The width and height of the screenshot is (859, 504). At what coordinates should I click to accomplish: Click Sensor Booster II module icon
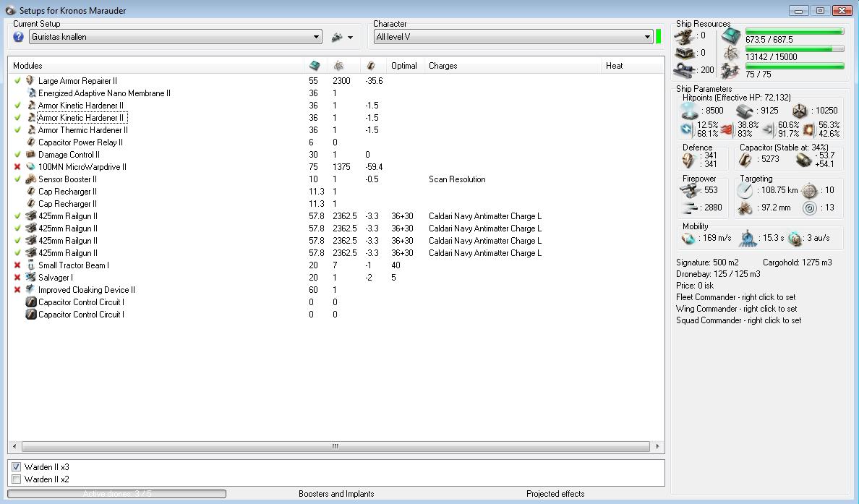coord(30,179)
